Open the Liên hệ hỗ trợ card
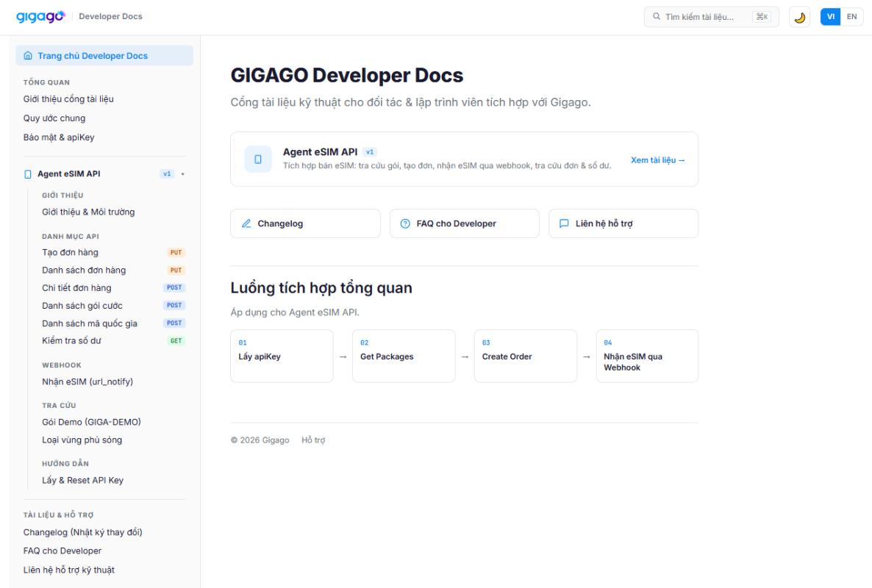The image size is (872, 588). point(623,223)
